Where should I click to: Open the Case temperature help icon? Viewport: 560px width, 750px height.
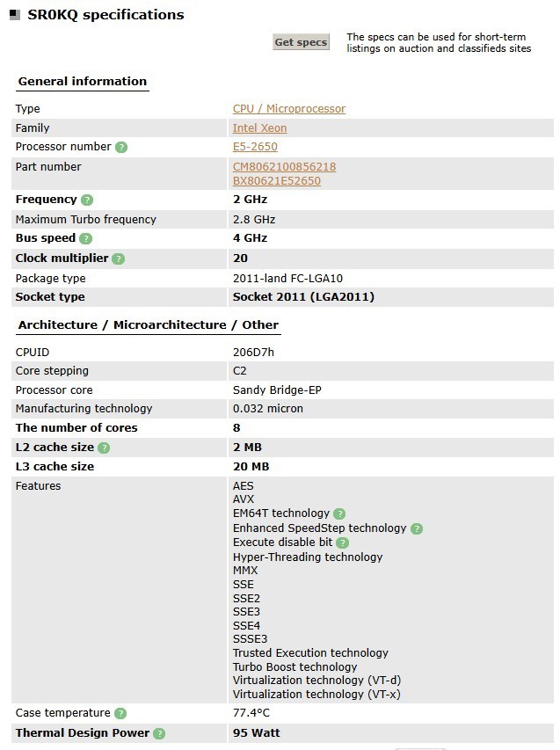[x=120, y=713]
